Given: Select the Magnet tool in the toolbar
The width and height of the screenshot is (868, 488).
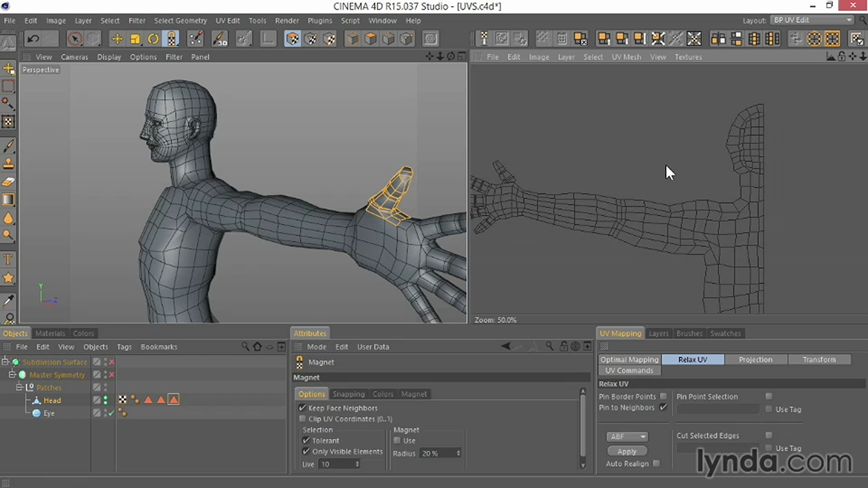Looking at the screenshot, I should [171, 38].
